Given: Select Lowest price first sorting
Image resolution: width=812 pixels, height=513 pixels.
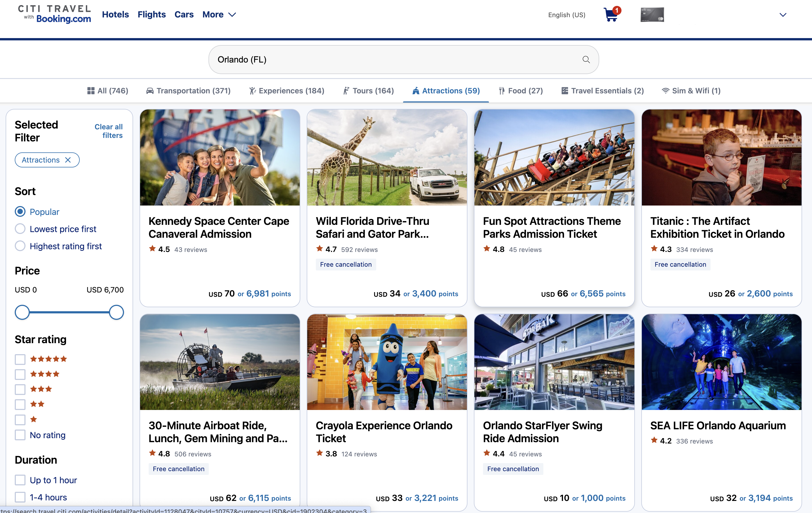Looking at the screenshot, I should (x=20, y=229).
